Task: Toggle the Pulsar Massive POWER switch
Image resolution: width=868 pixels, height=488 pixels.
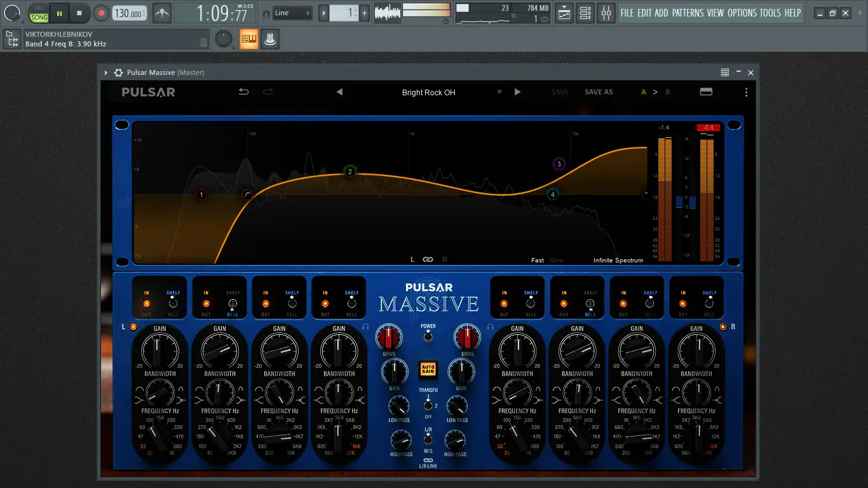Action: 428,337
